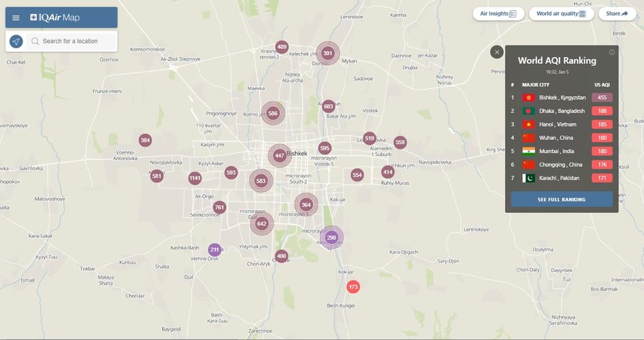644x340 pixels.
Task: Select Dhaka, Bangladesh ranking row
Action: point(562,111)
